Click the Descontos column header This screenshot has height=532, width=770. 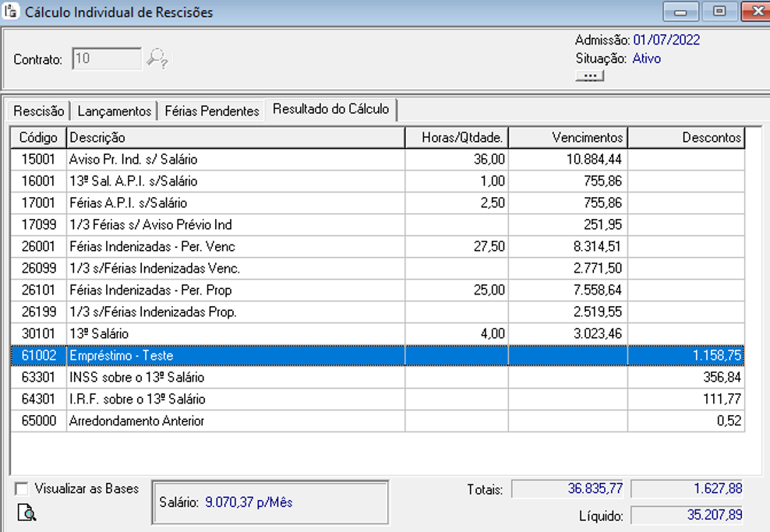(x=686, y=138)
